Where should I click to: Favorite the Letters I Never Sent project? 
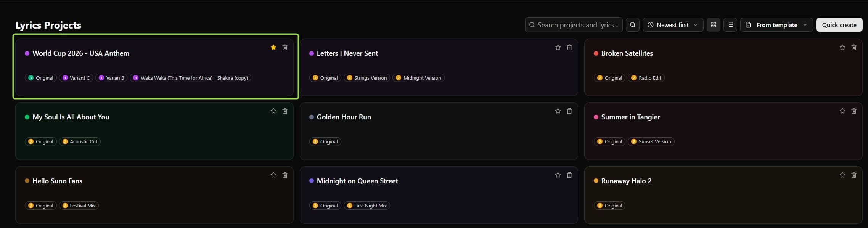click(x=558, y=47)
